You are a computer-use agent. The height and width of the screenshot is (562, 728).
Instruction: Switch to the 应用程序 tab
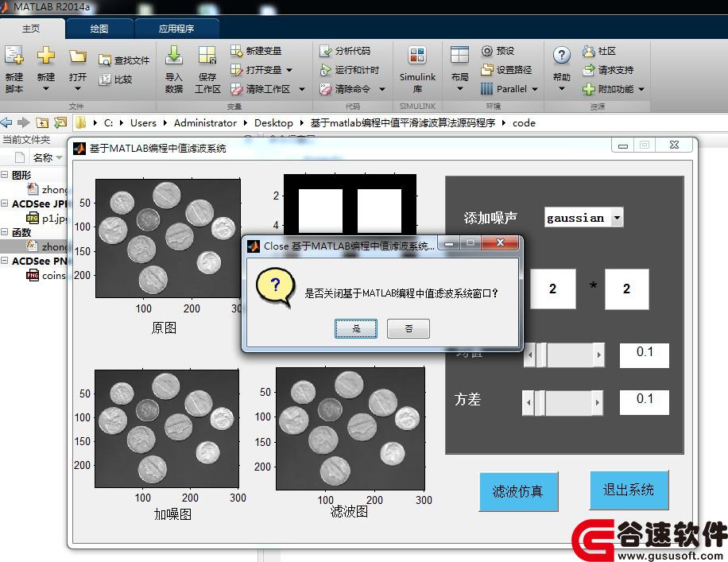[x=176, y=29]
